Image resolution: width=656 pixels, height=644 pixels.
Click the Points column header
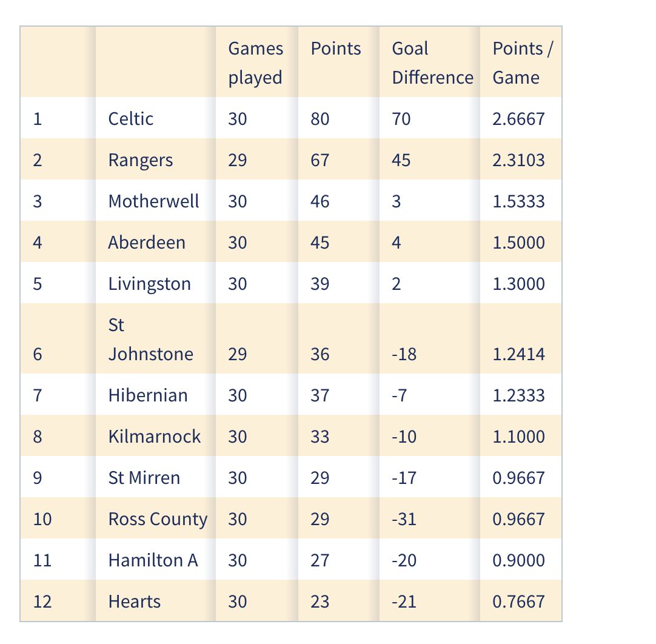336,49
